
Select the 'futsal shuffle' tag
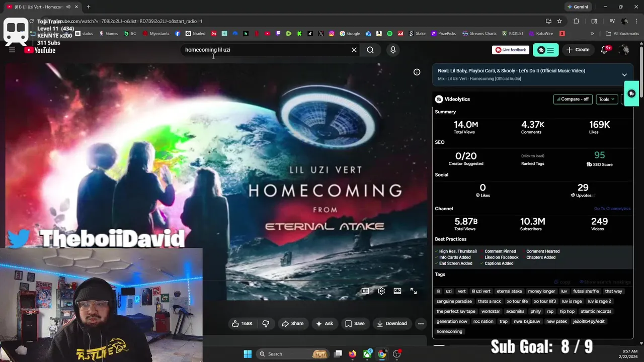pos(586,291)
